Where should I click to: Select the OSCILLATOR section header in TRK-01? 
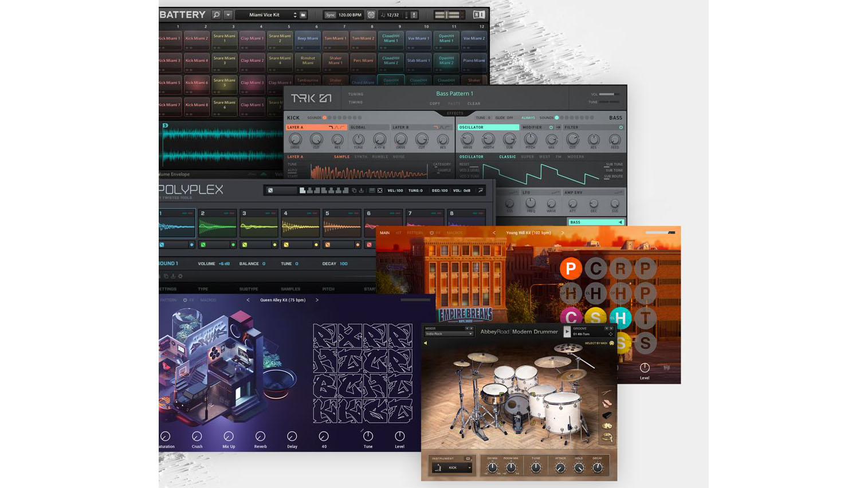[488, 127]
